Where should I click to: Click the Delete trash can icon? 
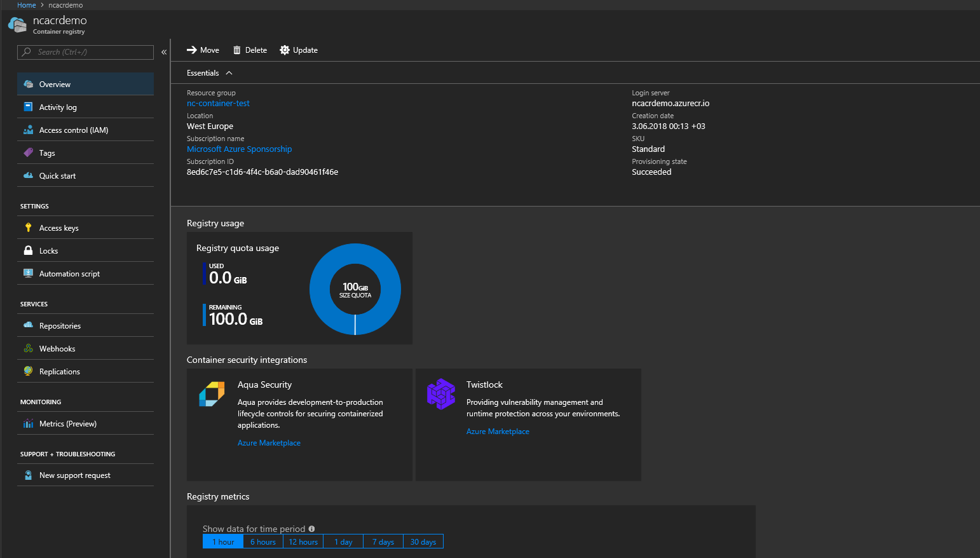tap(237, 50)
